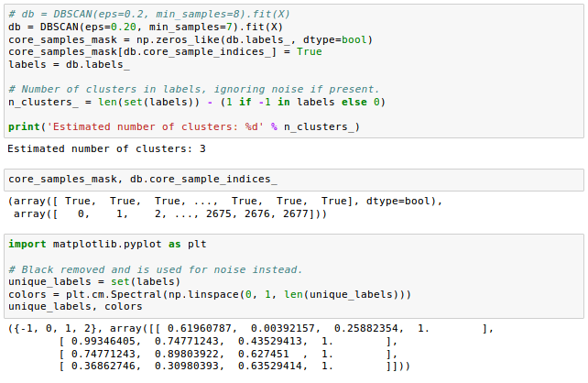
Task: Click the core_samples_mask cell input
Action: click(x=294, y=180)
